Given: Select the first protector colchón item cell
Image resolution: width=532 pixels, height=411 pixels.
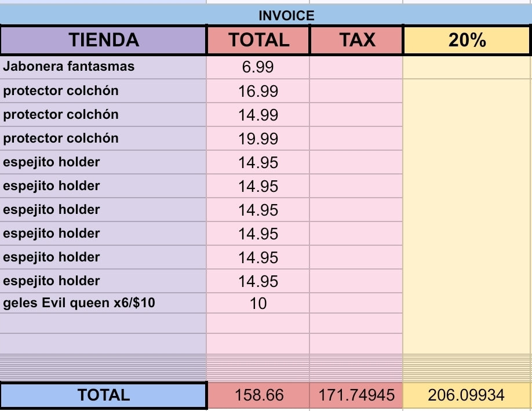Looking at the screenshot, I should pos(104,91).
